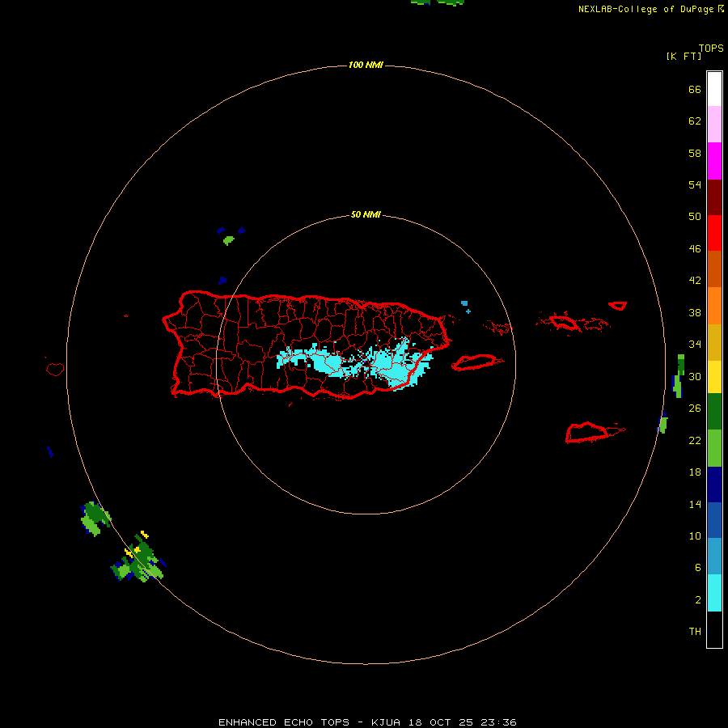The image size is (728, 728).
Task: Select the bright red legend swatch
Action: pos(714,233)
